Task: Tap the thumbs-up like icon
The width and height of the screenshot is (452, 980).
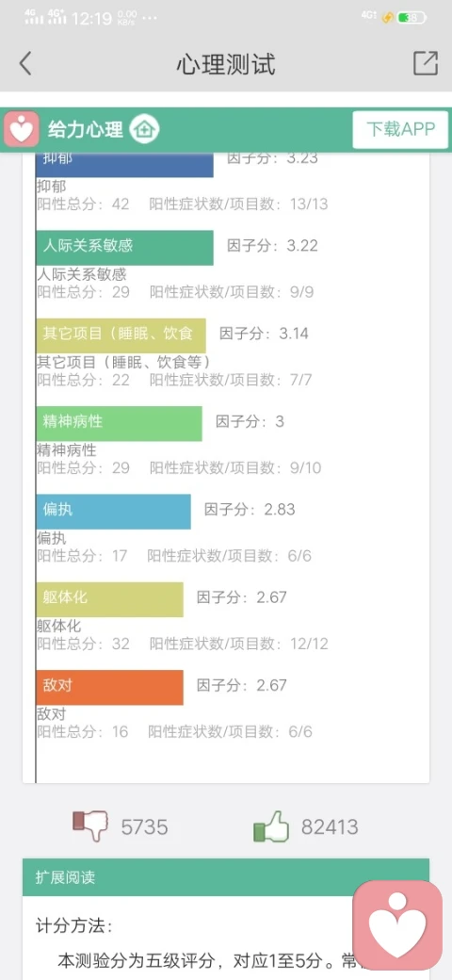Action: point(271,825)
